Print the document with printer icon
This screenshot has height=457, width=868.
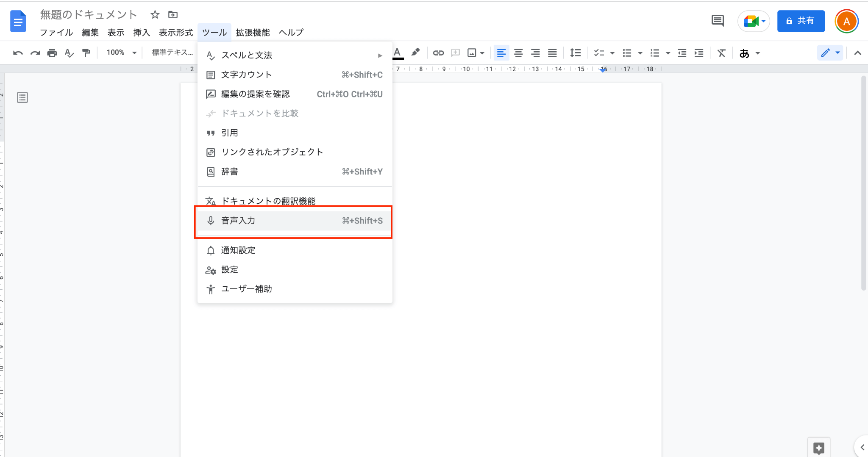[x=52, y=53]
